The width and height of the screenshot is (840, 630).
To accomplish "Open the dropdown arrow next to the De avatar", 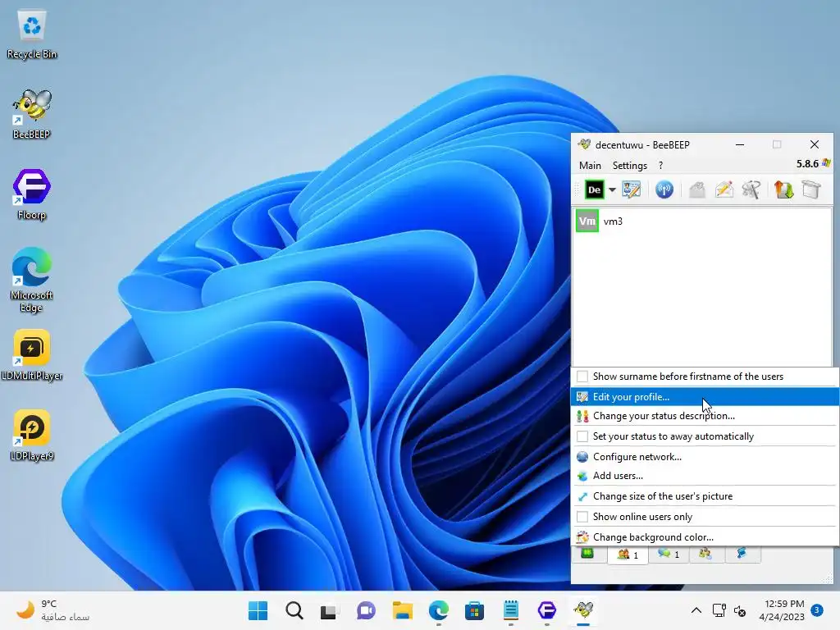I will (x=612, y=189).
